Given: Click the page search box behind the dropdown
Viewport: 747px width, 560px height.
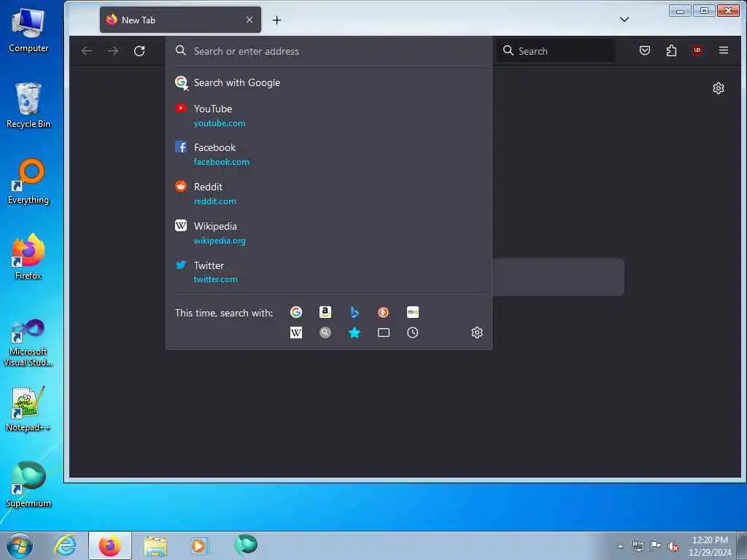Looking at the screenshot, I should [558, 276].
